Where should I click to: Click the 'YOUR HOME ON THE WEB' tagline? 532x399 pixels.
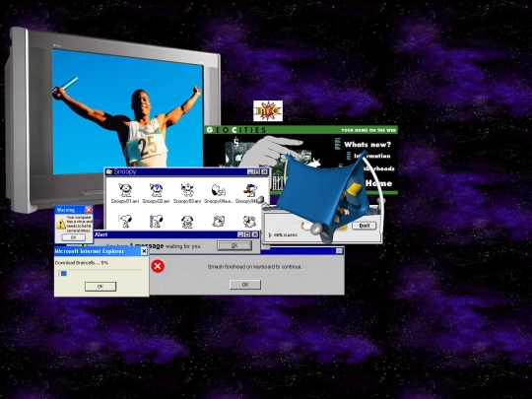click(368, 130)
